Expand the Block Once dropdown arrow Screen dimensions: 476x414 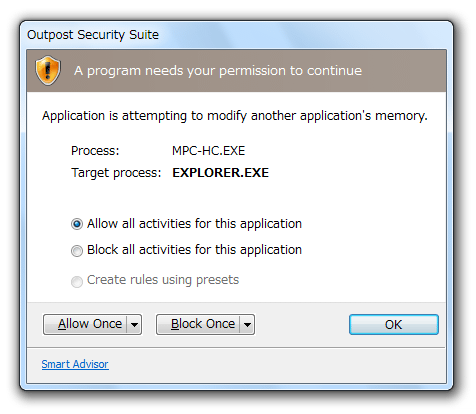point(247,324)
